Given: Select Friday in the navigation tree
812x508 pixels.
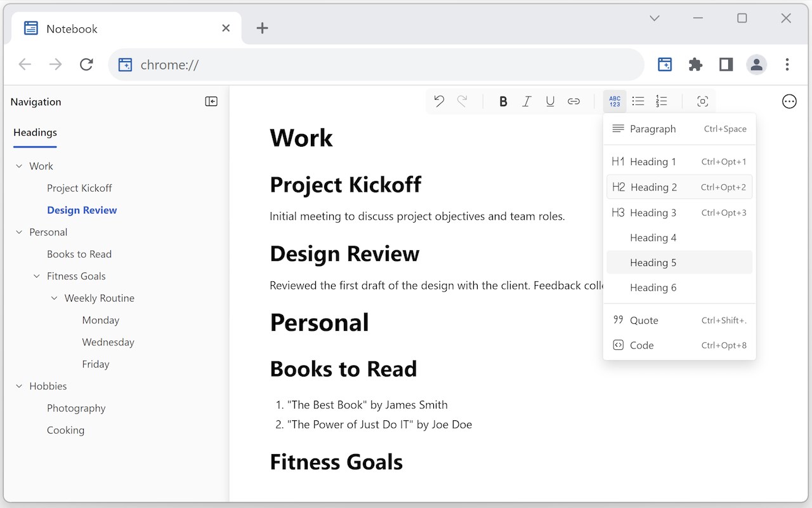Looking at the screenshot, I should [x=96, y=364].
